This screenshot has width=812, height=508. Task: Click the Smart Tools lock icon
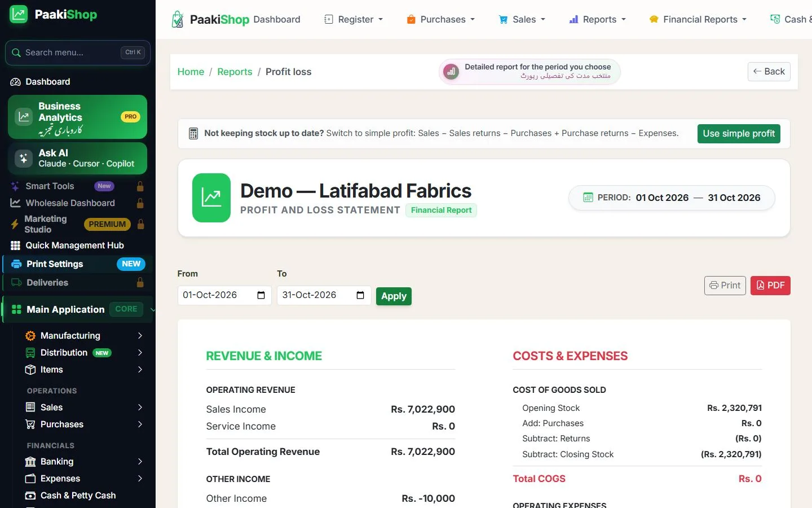140,186
